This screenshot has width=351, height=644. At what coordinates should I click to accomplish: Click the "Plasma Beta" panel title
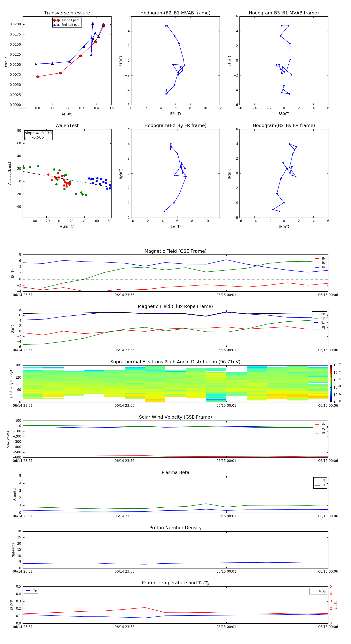point(175,472)
